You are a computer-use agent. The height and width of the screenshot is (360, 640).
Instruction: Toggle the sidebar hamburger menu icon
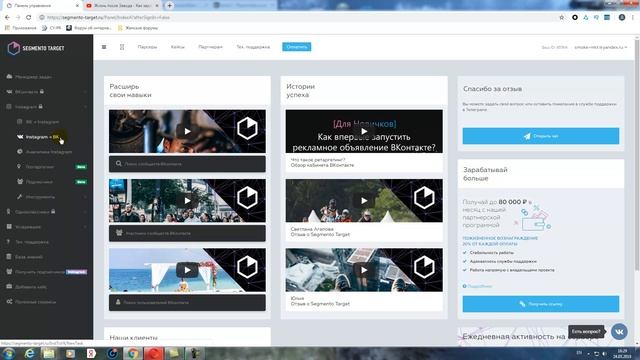tap(104, 47)
